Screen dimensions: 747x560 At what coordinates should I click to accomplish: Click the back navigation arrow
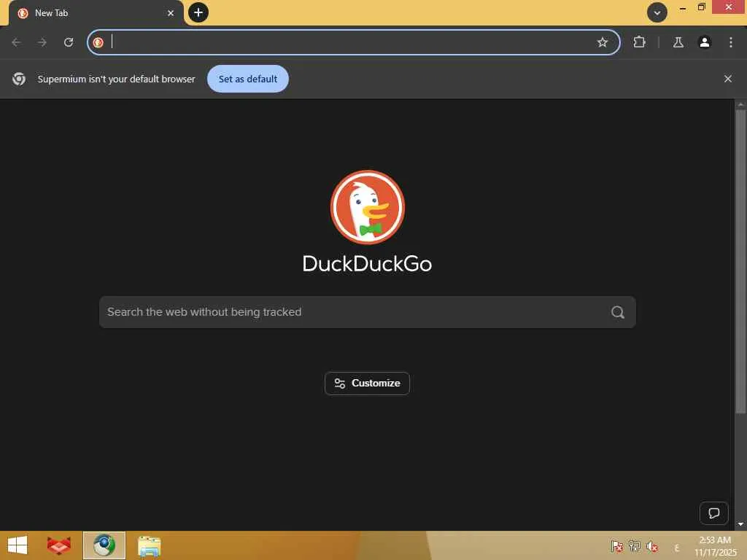click(x=16, y=42)
